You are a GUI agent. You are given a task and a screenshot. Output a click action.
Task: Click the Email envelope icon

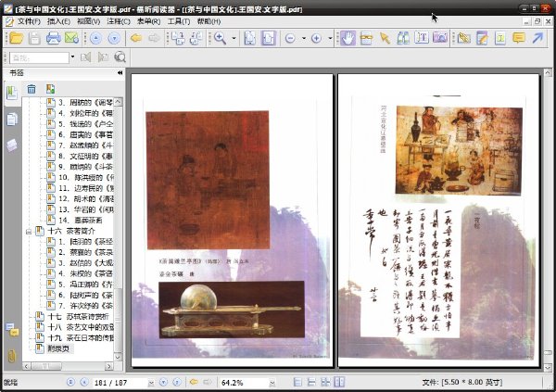pyautogui.click(x=71, y=38)
